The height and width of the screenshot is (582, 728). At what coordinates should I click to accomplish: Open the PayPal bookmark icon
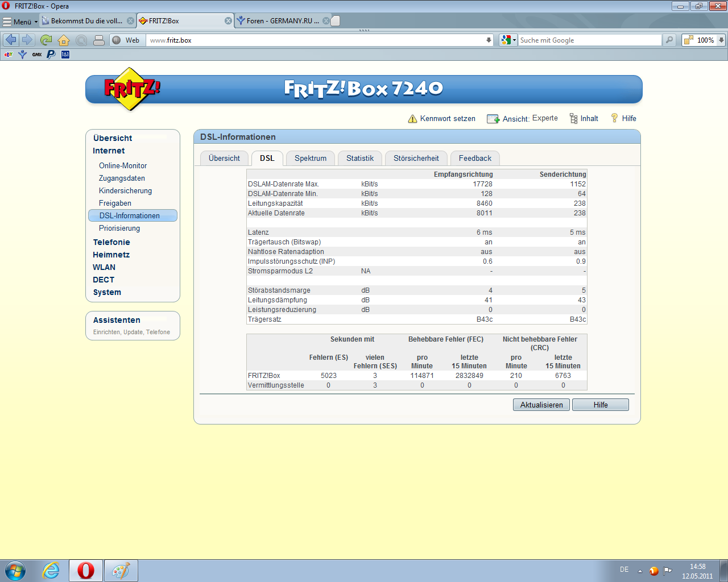point(51,55)
